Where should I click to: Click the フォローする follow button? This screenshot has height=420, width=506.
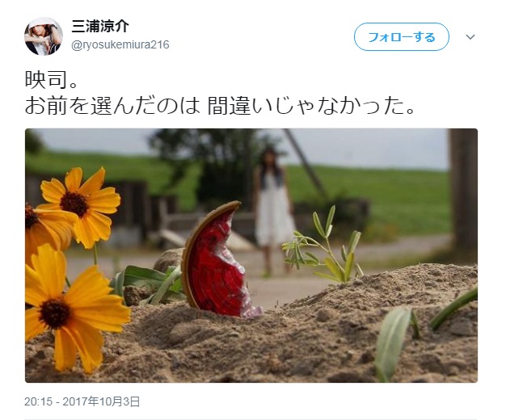402,37
